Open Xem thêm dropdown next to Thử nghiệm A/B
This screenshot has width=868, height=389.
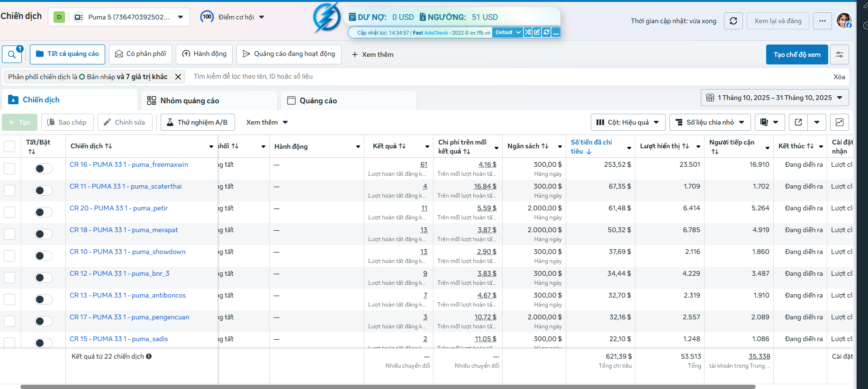(x=267, y=122)
